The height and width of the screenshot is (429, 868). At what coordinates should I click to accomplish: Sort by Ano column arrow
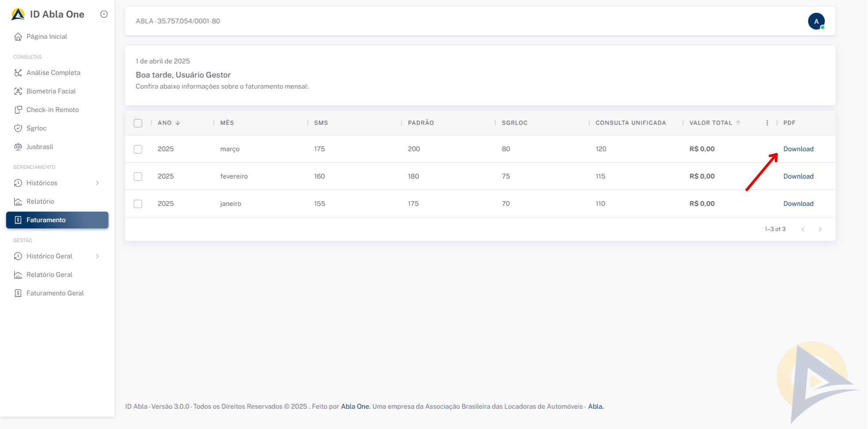(x=178, y=123)
